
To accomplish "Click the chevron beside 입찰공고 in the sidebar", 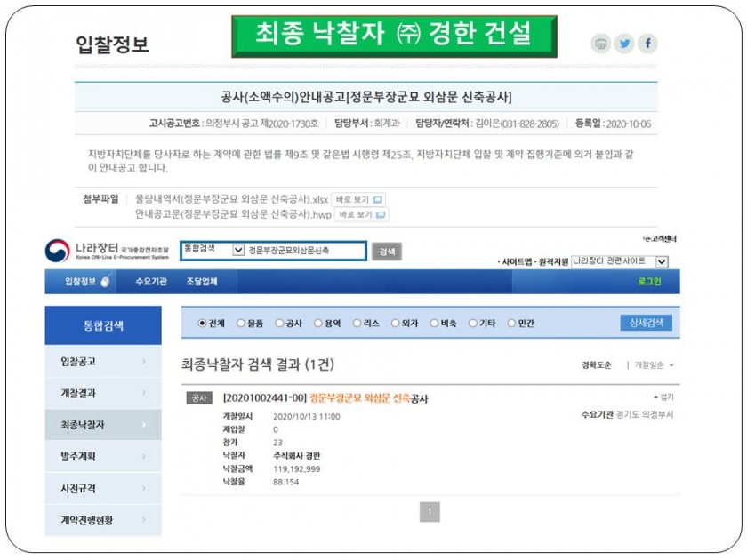I will click(144, 362).
